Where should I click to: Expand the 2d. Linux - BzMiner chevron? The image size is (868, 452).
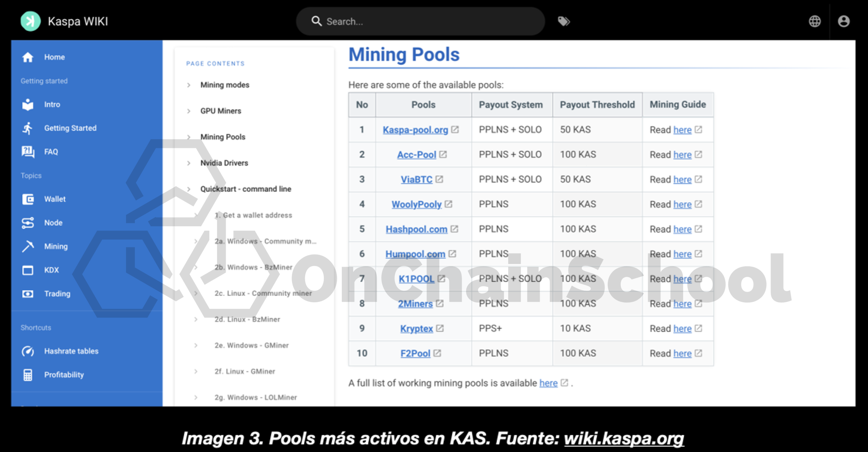point(196,319)
